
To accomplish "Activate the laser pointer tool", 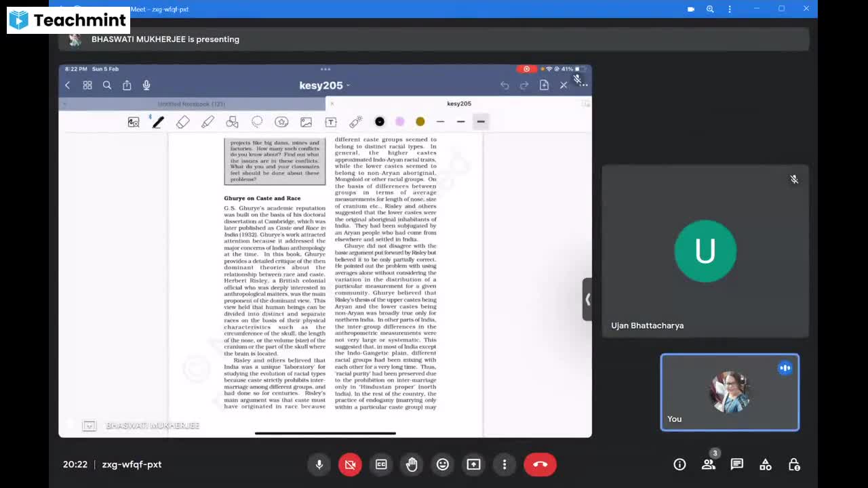I will 355,121.
